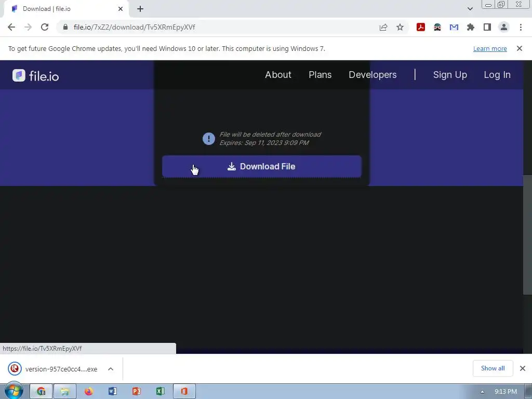Open the mail envelope extension
Viewport: 532px width, 399px height.
tap(454, 27)
